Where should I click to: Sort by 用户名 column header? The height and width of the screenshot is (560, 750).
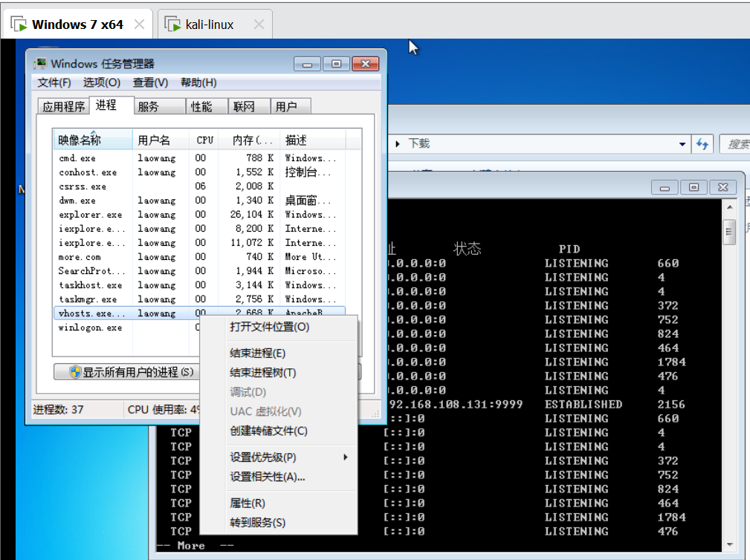click(162, 140)
